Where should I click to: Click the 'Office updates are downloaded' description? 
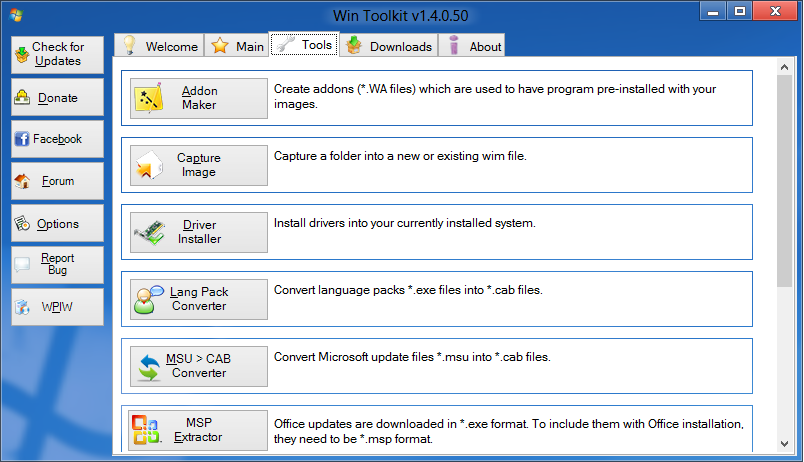tap(509, 431)
